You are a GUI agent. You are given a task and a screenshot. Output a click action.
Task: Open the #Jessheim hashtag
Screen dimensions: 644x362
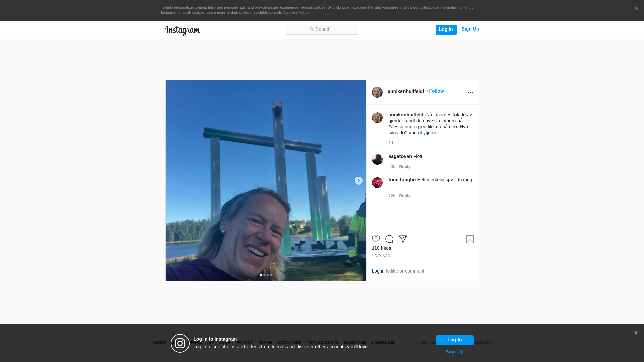pos(399,127)
